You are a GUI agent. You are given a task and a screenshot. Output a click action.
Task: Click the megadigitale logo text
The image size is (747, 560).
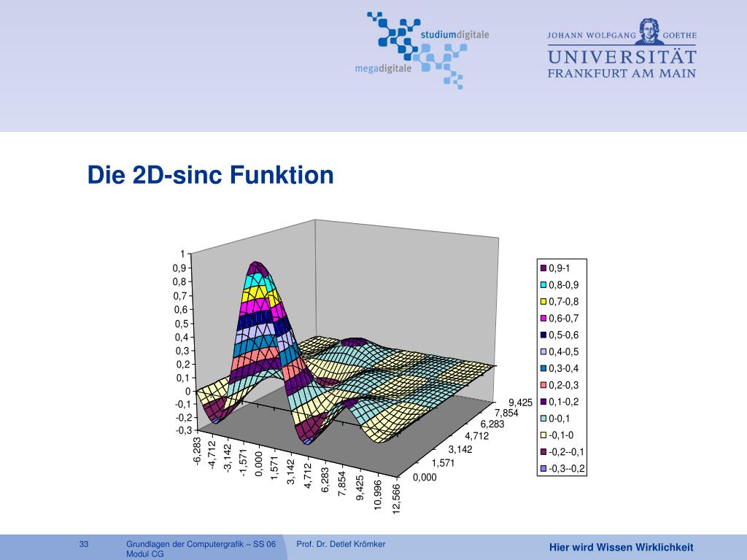(x=383, y=69)
